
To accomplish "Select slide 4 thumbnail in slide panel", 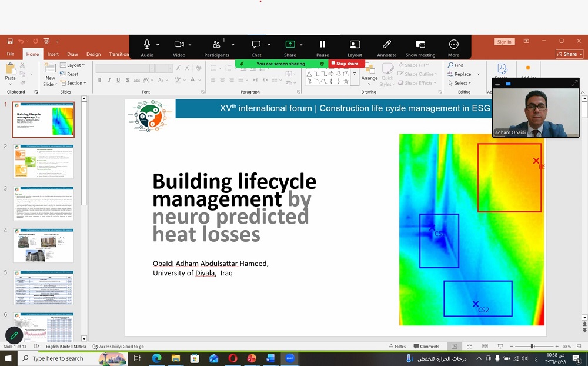I will click(x=44, y=245).
